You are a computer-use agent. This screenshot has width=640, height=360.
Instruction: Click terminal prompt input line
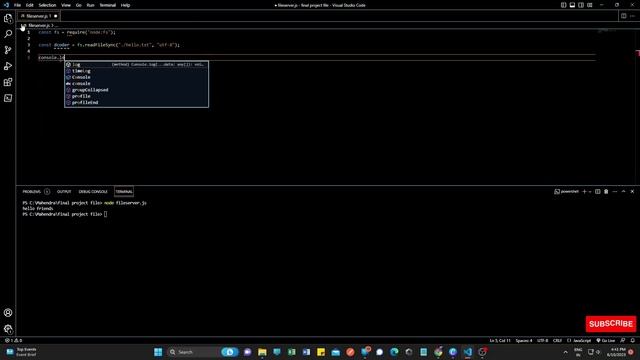coord(65,214)
